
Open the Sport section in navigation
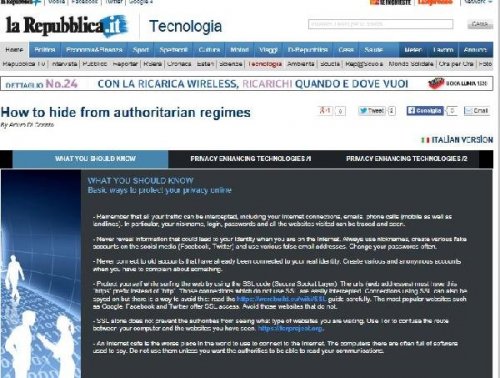(x=141, y=50)
